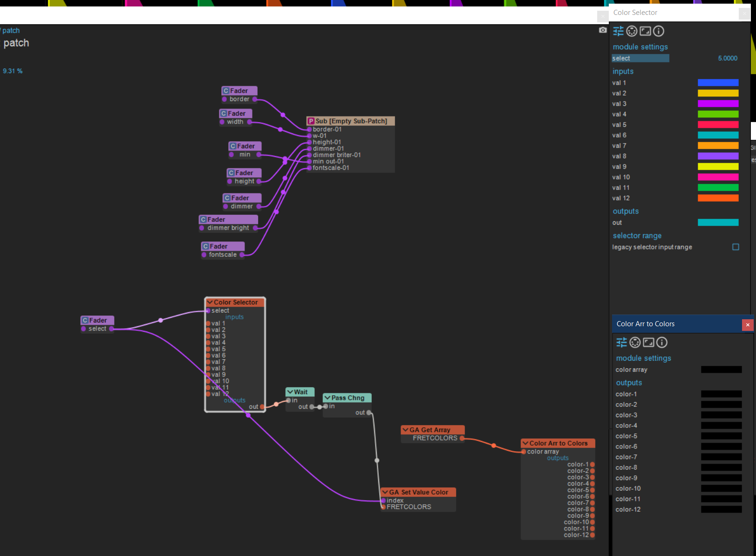This screenshot has height=556, width=756.
Task: Click the patch breadcrumb link
Action: (11, 31)
